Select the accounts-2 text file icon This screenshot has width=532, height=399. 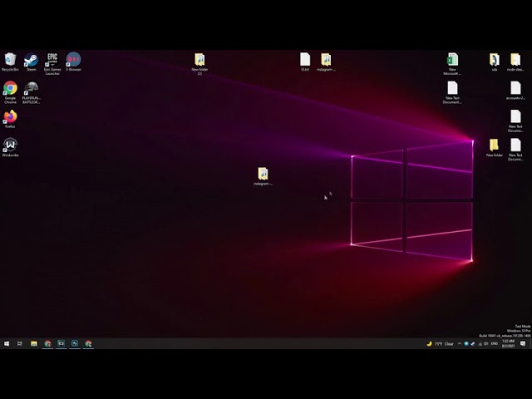tap(515, 91)
